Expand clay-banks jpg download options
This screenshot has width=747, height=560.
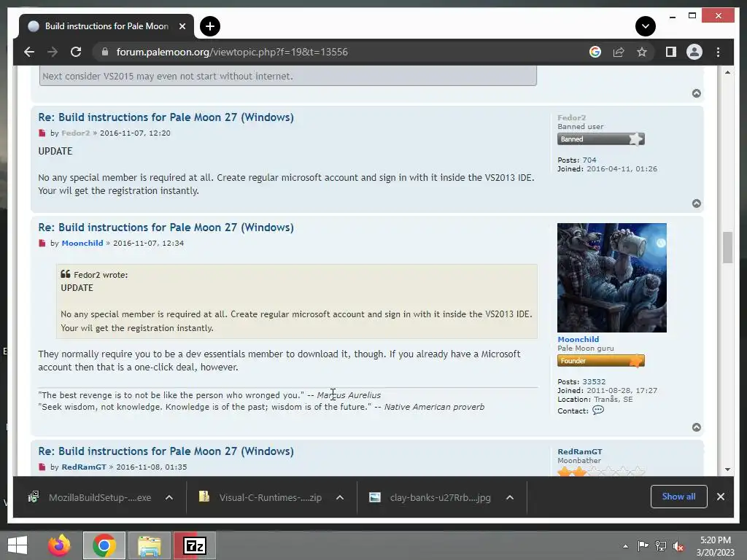tap(510, 497)
